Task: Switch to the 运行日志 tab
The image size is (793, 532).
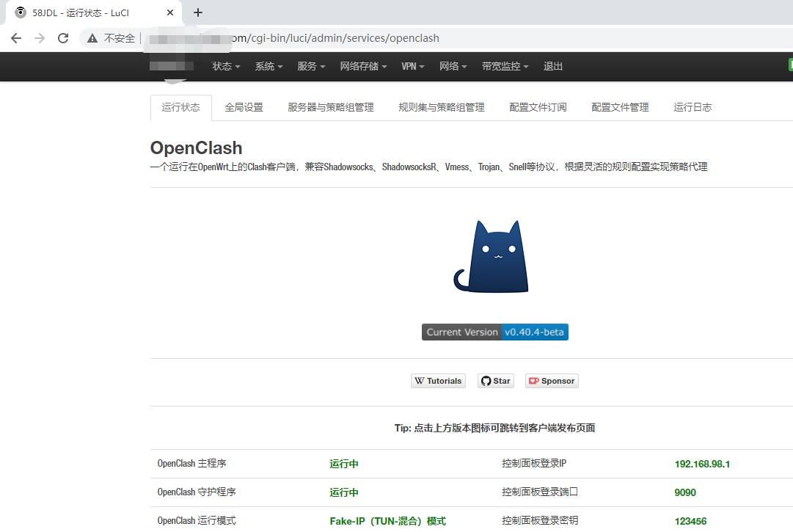Action: (x=691, y=107)
